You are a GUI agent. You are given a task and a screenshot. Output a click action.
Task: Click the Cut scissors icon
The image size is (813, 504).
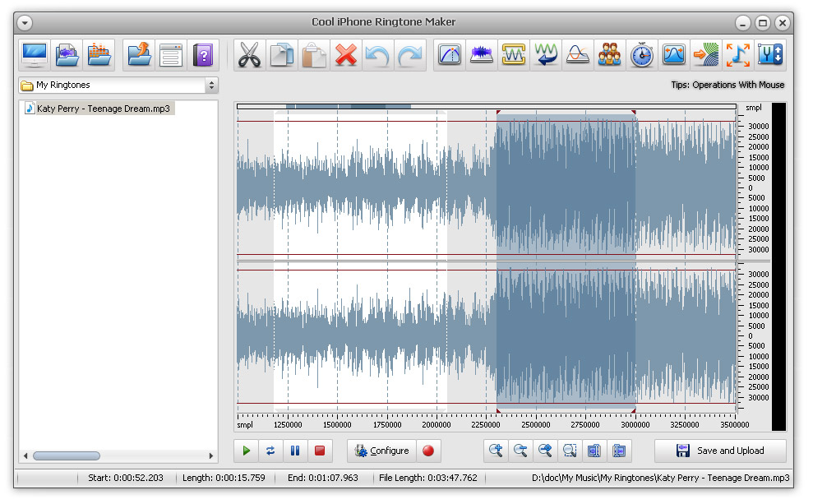[249, 55]
